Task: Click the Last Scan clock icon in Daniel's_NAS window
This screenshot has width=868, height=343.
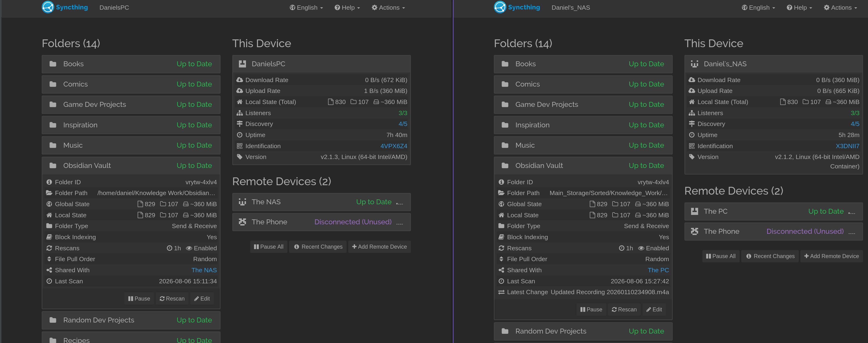Action: 501,281
